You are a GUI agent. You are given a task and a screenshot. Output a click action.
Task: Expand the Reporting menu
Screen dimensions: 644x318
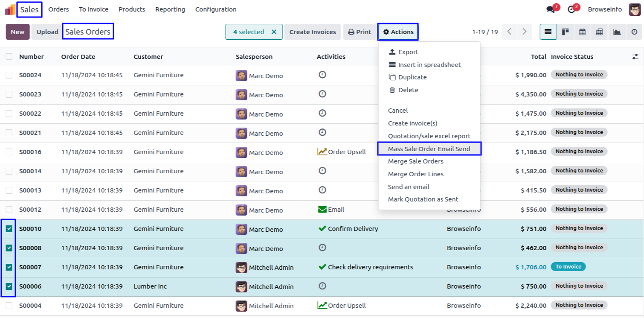point(170,9)
